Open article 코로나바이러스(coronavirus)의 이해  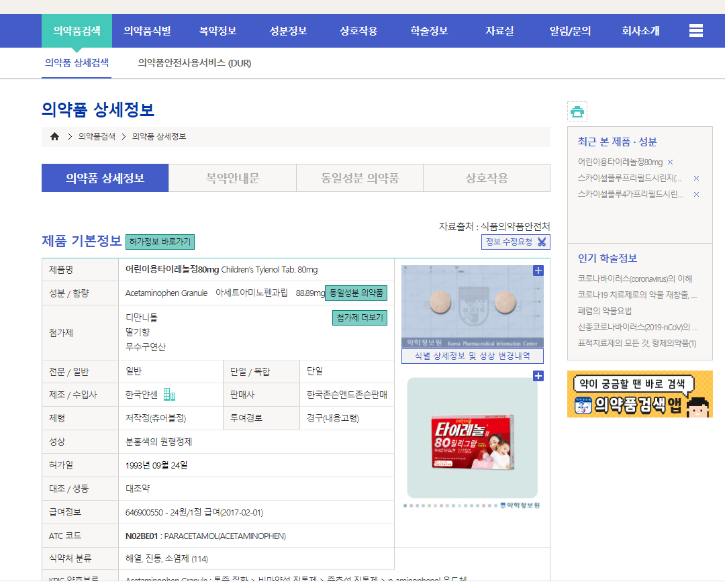point(635,279)
